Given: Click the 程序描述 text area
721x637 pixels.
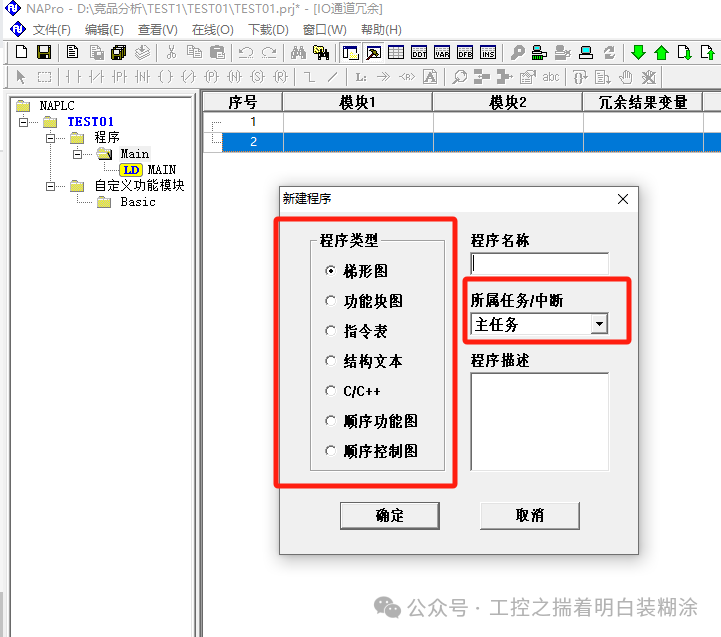Looking at the screenshot, I should point(539,422).
